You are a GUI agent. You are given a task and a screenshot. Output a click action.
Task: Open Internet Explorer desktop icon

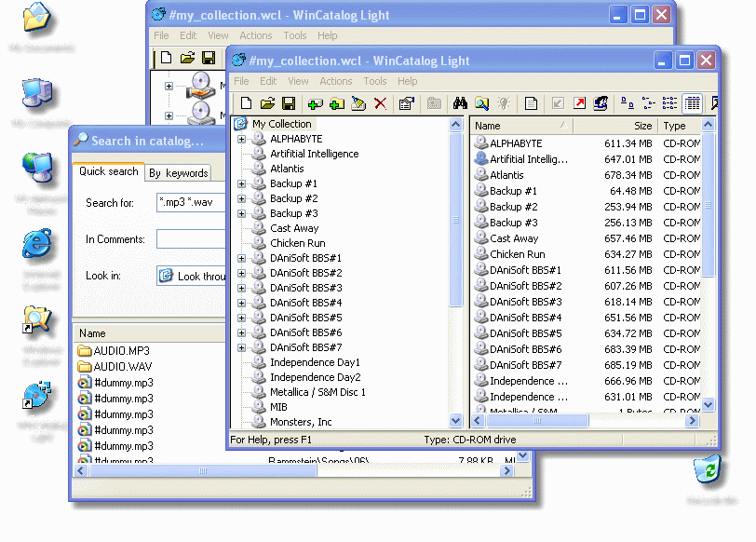[x=37, y=244]
